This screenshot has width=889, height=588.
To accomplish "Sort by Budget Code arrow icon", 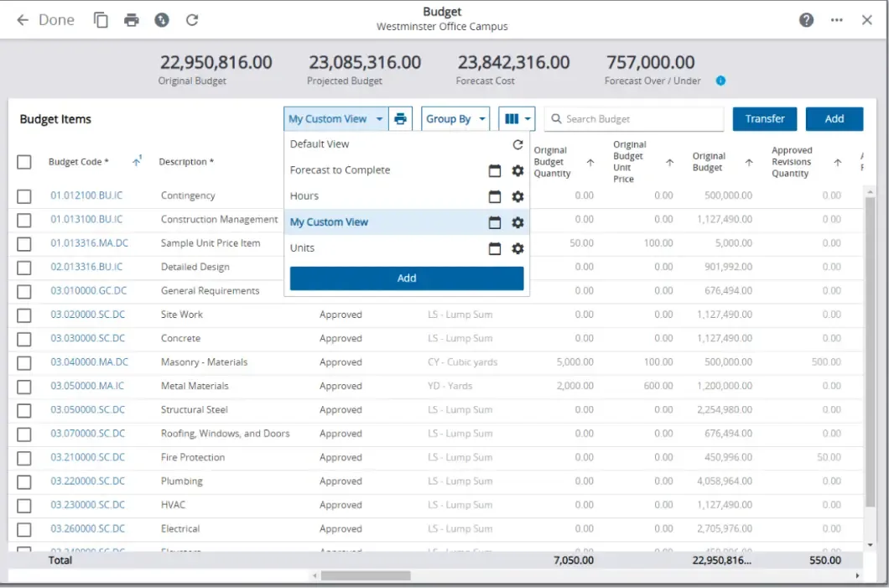I will (x=137, y=162).
